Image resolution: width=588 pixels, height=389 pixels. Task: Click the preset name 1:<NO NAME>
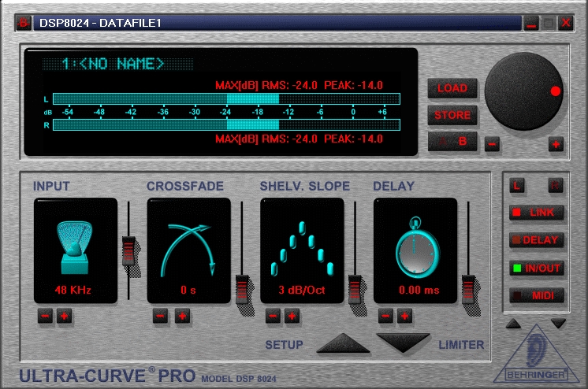pyautogui.click(x=113, y=64)
